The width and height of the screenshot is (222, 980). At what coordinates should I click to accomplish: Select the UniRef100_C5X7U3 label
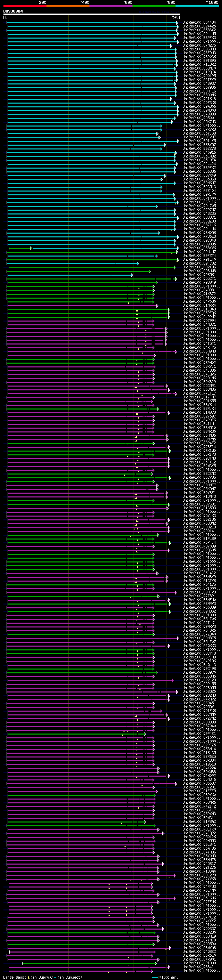(199, 122)
